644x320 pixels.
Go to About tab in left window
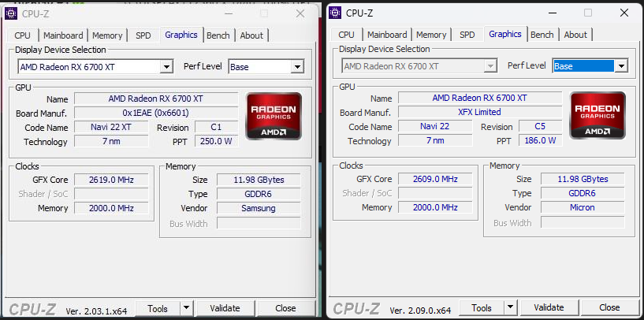tap(251, 35)
